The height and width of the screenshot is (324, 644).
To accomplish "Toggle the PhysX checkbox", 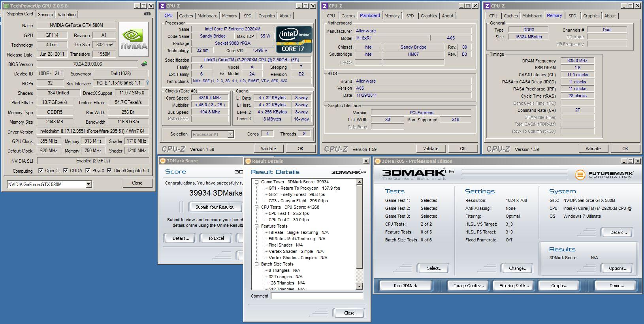I will point(88,171).
